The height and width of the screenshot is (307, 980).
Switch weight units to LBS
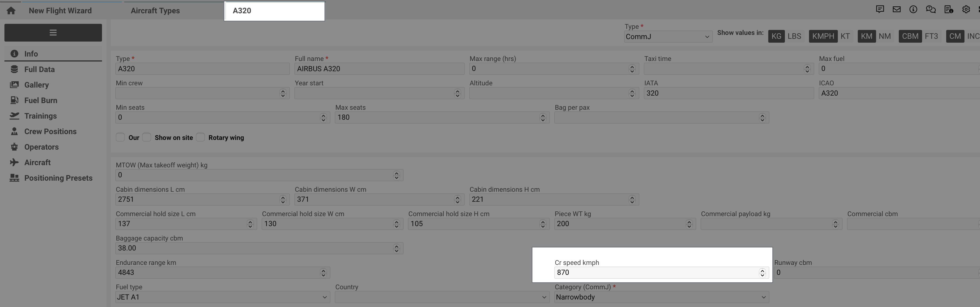(794, 36)
